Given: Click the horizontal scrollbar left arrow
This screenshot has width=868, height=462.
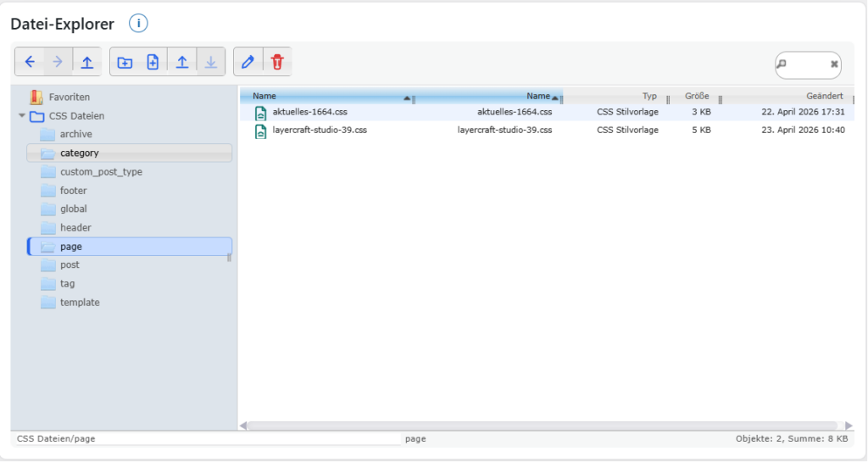Looking at the screenshot, I should tap(243, 426).
